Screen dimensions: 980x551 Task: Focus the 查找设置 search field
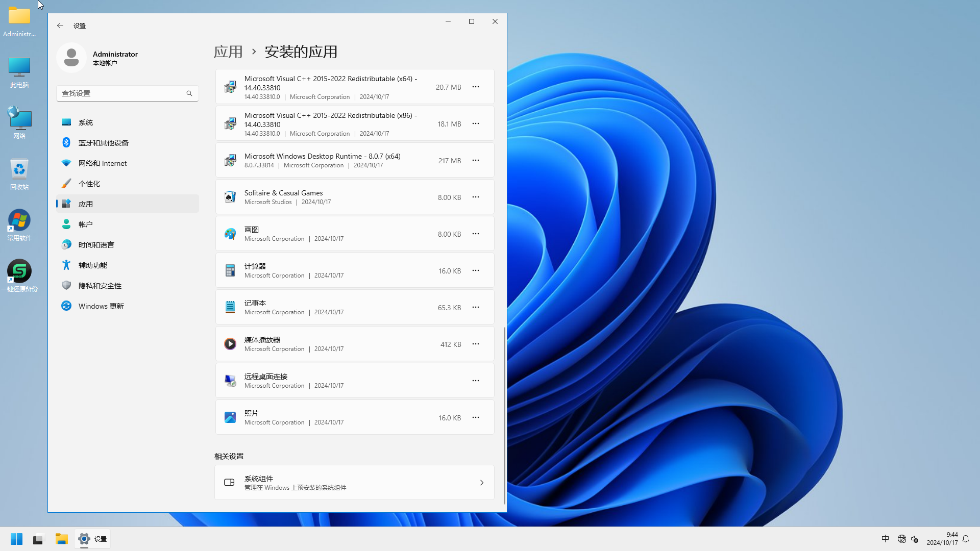click(128, 93)
